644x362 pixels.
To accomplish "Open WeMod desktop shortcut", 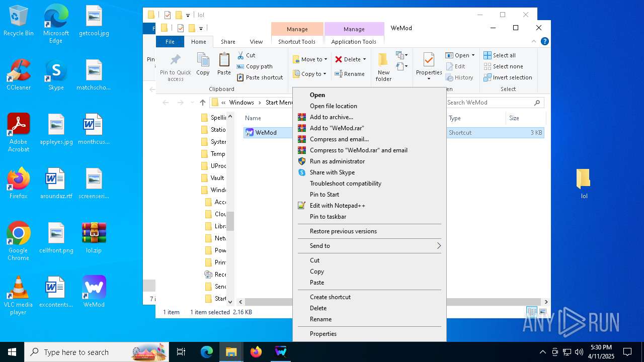I will [94, 292].
